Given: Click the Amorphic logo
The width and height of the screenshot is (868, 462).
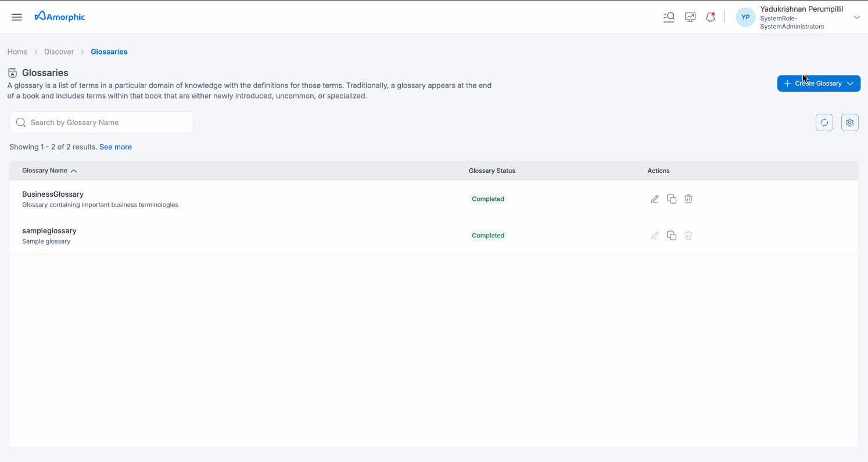Looking at the screenshot, I should 59,16.
